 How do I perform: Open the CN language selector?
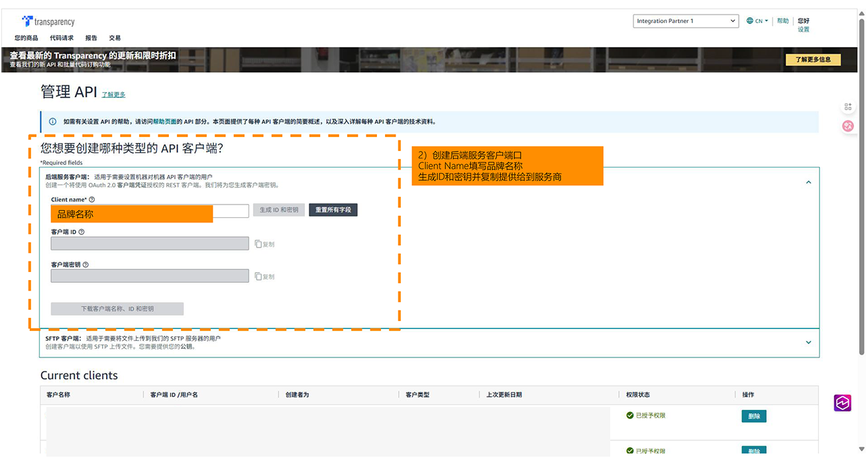pos(757,21)
